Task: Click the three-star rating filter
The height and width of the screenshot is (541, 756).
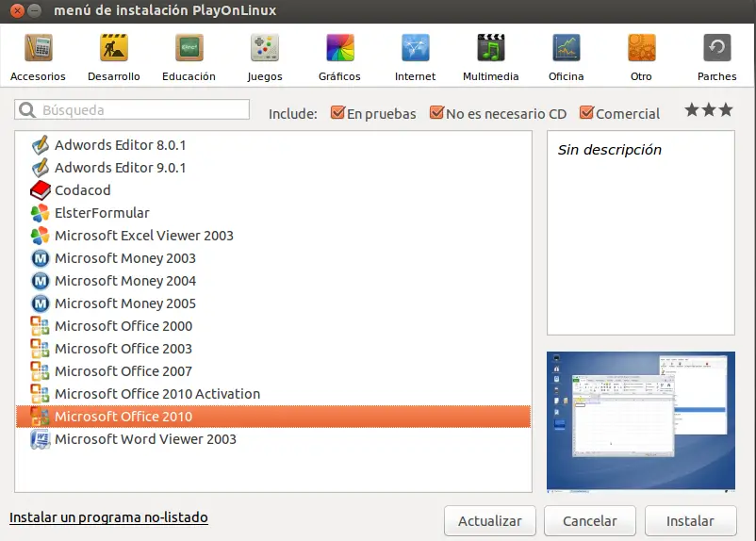Action: pos(709,110)
